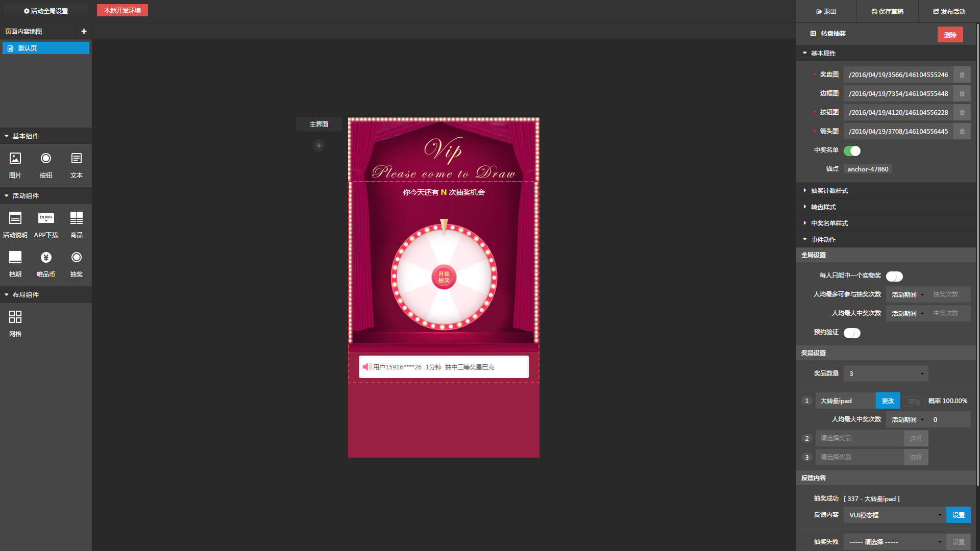Delete the 奖盘图 image path

962,75
